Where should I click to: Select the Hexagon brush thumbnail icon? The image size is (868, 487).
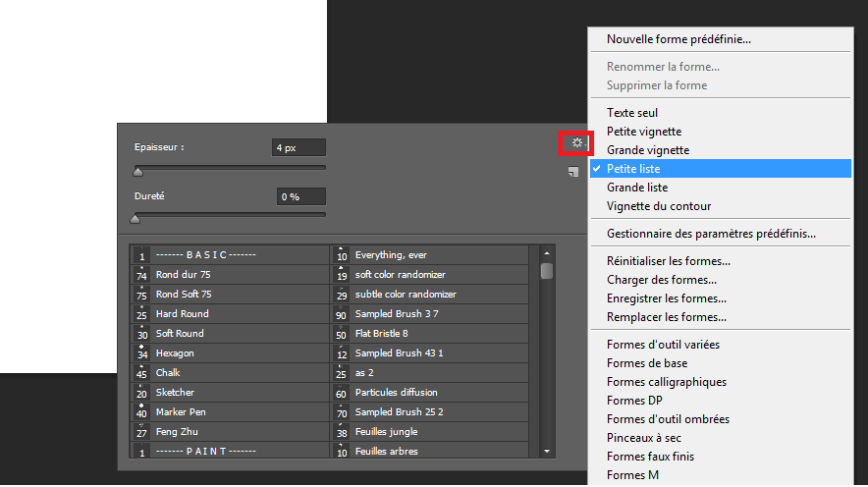[x=141, y=353]
